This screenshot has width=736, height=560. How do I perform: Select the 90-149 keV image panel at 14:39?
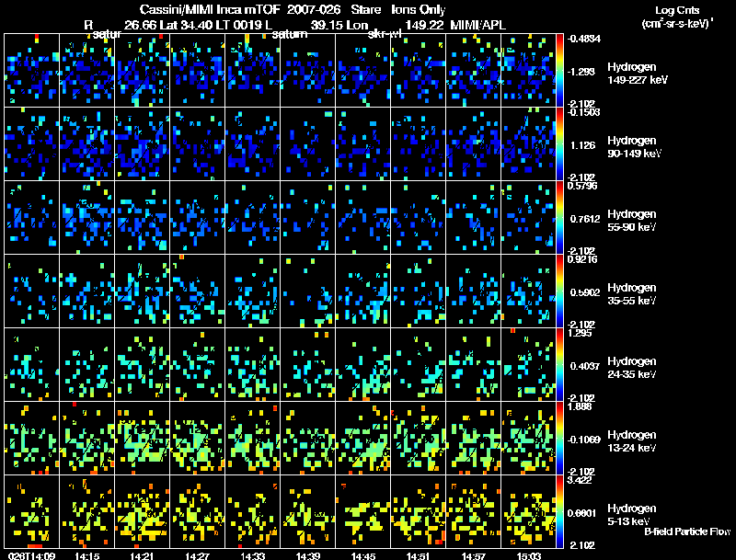point(308,144)
